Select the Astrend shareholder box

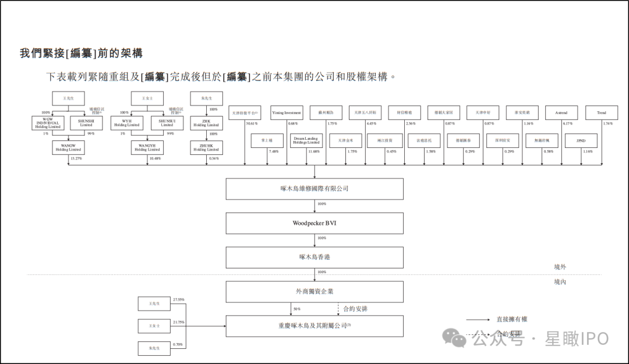(561, 113)
